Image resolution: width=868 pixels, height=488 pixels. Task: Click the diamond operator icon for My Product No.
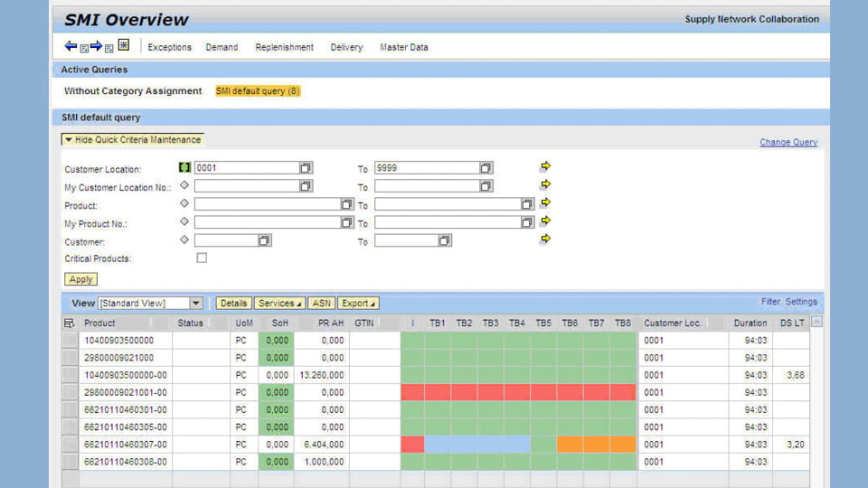point(184,222)
